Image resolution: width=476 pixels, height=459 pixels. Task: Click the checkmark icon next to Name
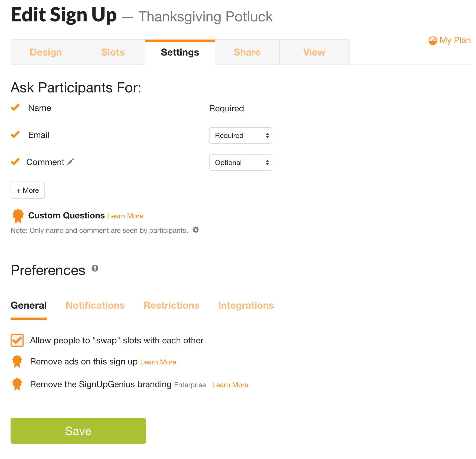[15, 108]
